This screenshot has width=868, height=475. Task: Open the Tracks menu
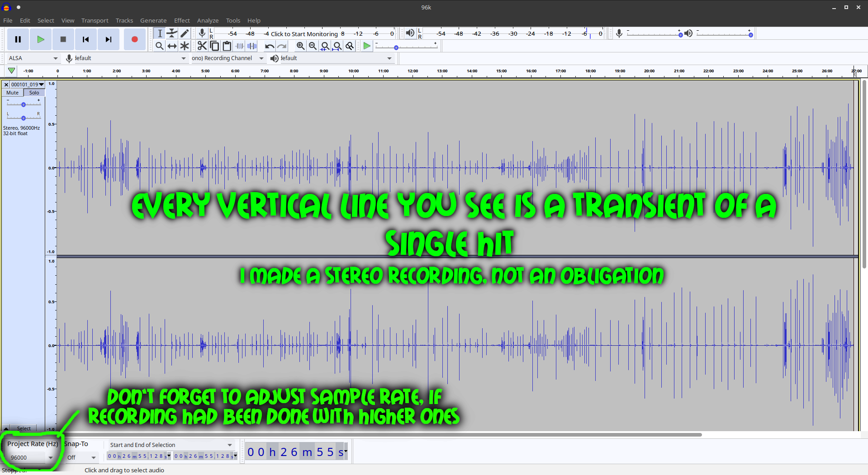[x=124, y=20]
